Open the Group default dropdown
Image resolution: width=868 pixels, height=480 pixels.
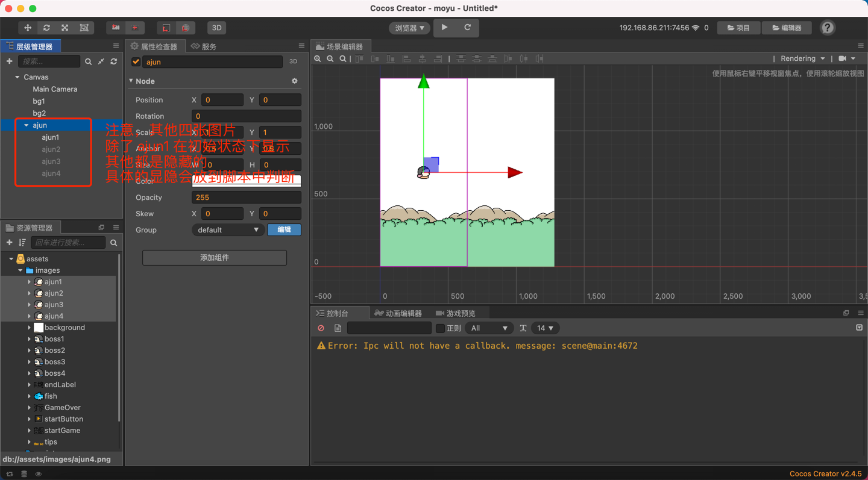click(x=228, y=229)
